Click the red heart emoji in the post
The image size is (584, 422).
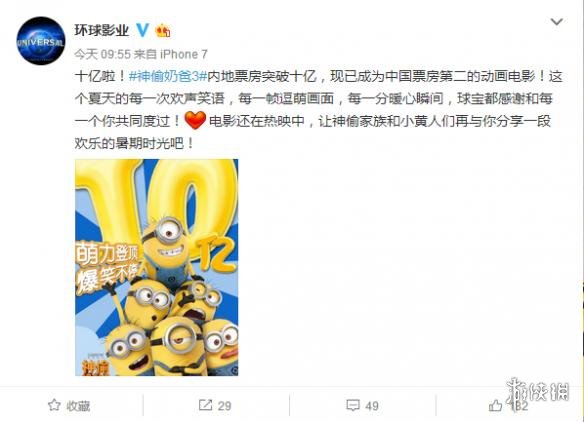click(196, 120)
